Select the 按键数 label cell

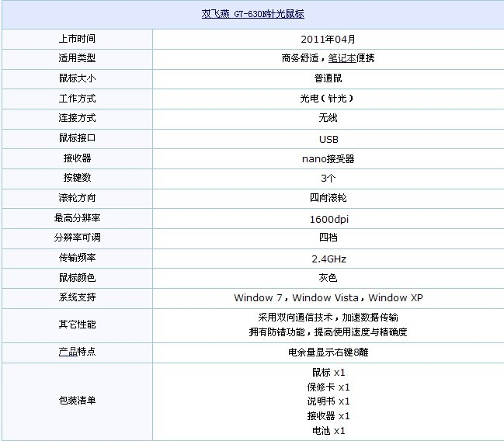pos(77,178)
